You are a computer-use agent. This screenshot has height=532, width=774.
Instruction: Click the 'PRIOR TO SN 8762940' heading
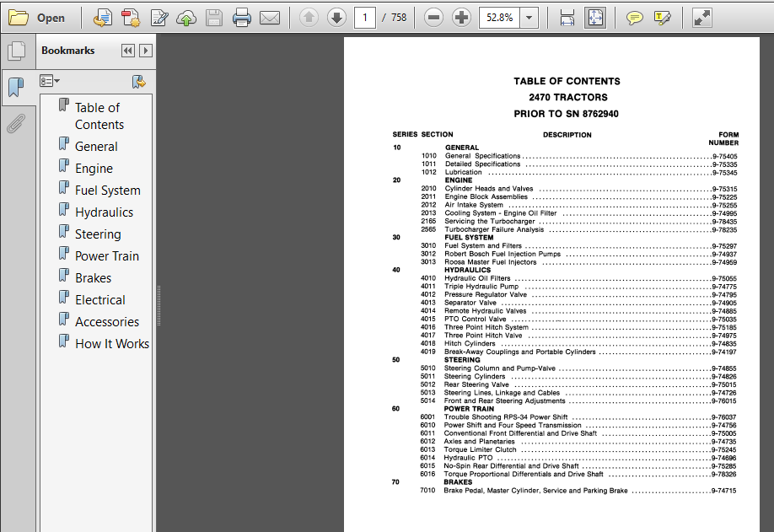[x=566, y=114]
